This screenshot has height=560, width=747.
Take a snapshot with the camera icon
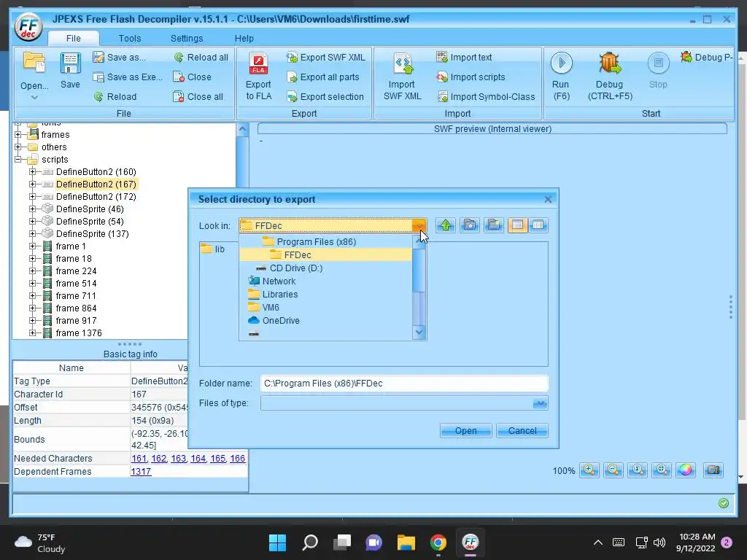click(713, 470)
